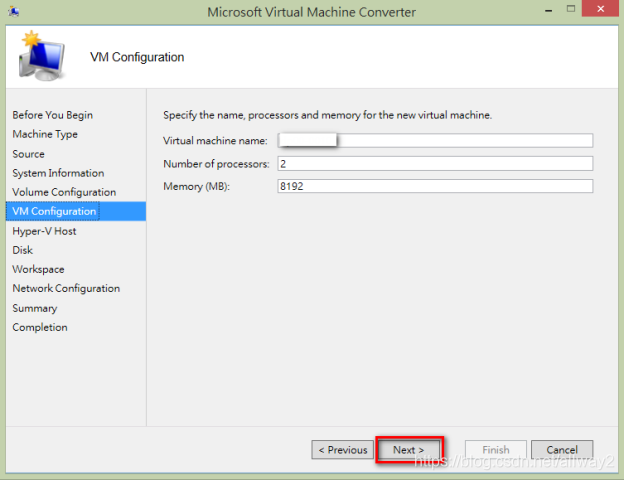Click the Finish button
This screenshot has width=624, height=480.
click(496, 450)
